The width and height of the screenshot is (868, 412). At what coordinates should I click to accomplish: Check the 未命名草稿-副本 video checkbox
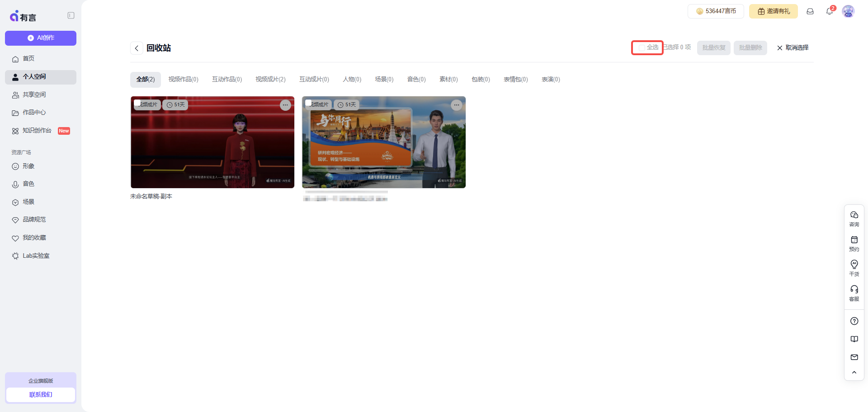point(137,103)
